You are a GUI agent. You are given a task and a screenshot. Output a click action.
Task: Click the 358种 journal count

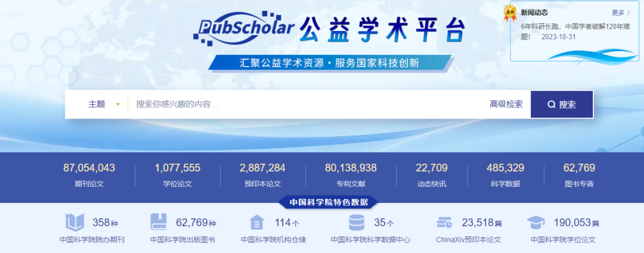click(x=106, y=223)
